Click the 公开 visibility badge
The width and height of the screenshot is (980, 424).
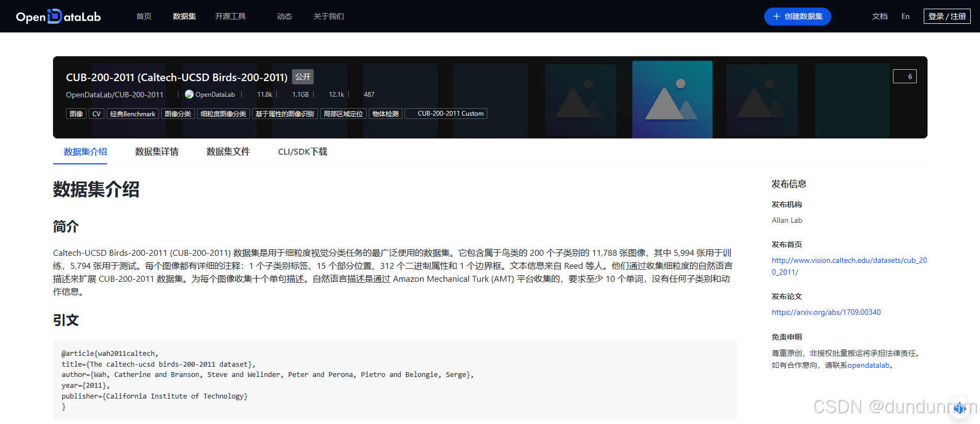[303, 77]
